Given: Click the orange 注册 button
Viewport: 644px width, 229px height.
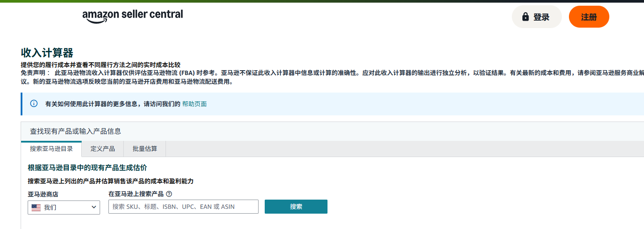Looking at the screenshot, I should (x=589, y=17).
